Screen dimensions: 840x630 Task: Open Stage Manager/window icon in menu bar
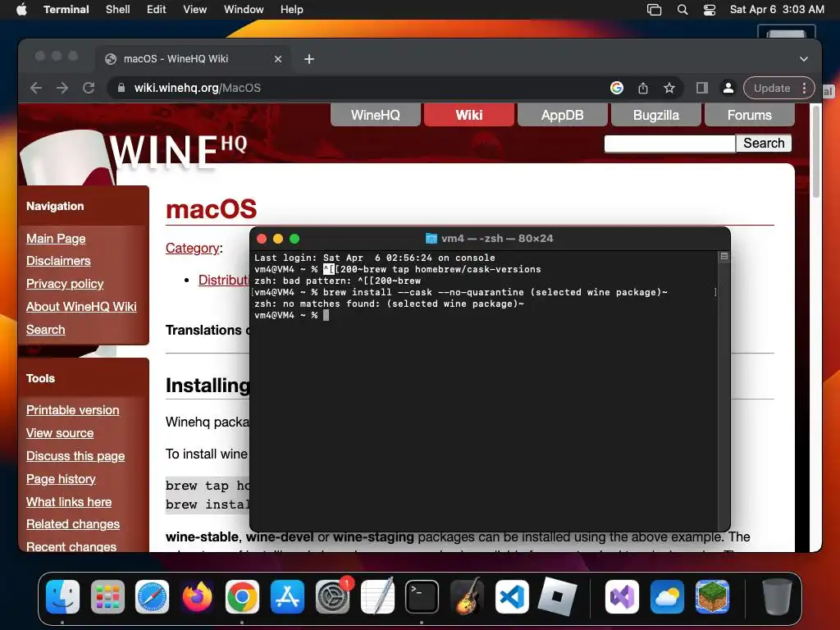[x=654, y=10]
